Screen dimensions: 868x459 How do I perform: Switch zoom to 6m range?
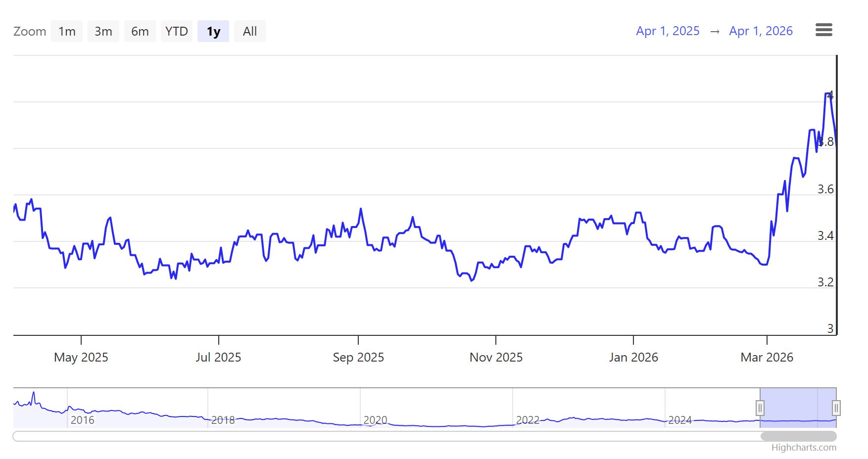pyautogui.click(x=140, y=32)
